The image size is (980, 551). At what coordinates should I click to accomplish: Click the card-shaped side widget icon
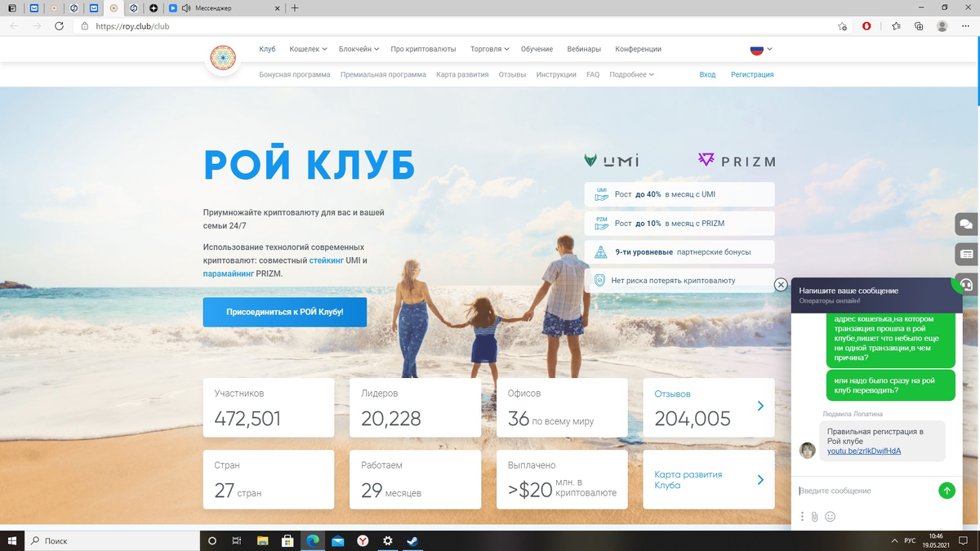coord(967,254)
